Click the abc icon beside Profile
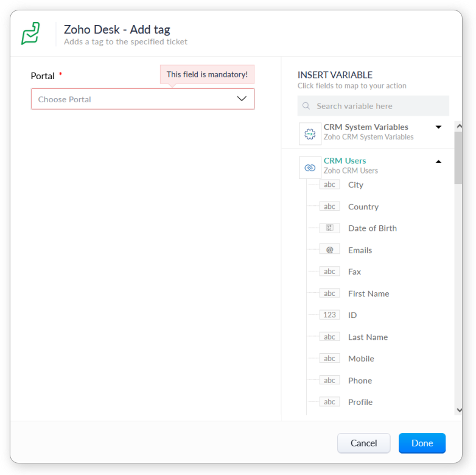 [330, 401]
